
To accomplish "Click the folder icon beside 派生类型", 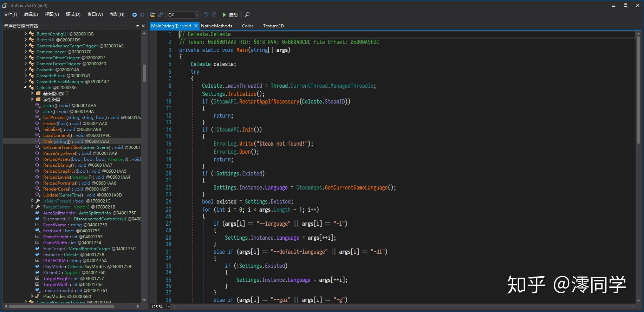I will click(38, 99).
